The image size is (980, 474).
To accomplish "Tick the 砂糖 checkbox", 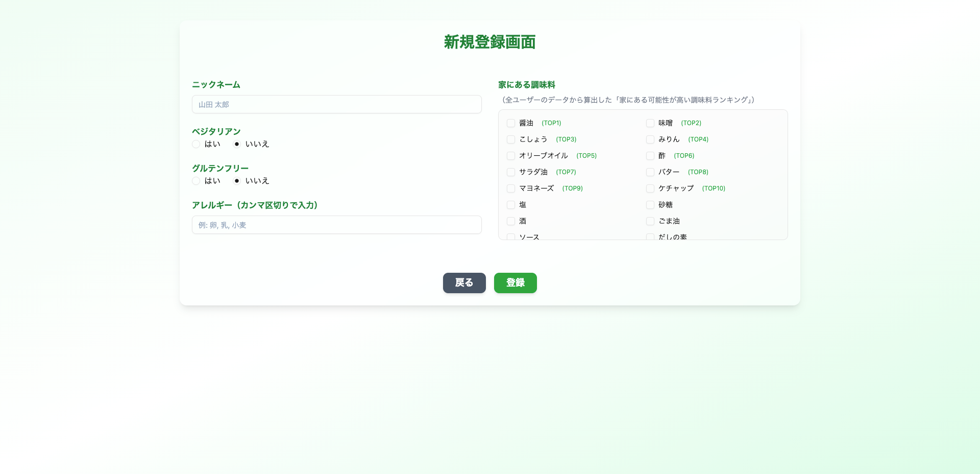I will click(x=650, y=205).
